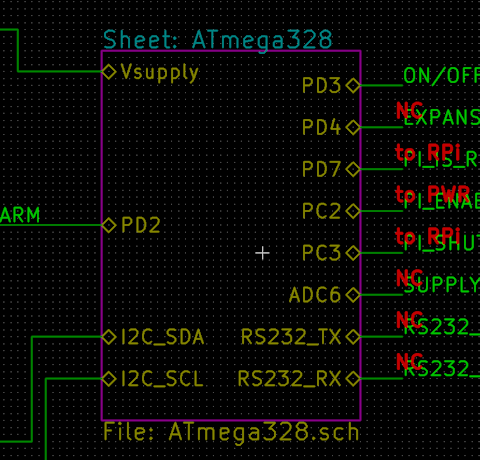Click the RS232_RX pin label text
Viewport: 480px width, 460px height.
point(289,379)
